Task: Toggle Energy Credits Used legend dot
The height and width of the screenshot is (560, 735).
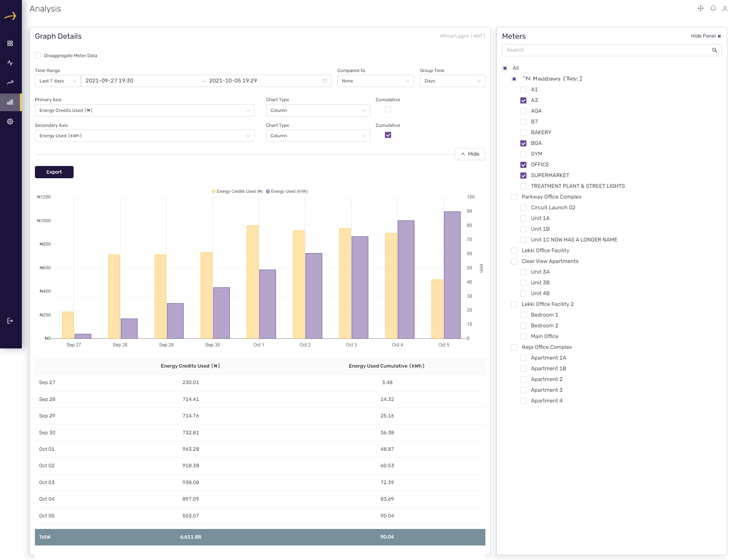Action: point(214,192)
